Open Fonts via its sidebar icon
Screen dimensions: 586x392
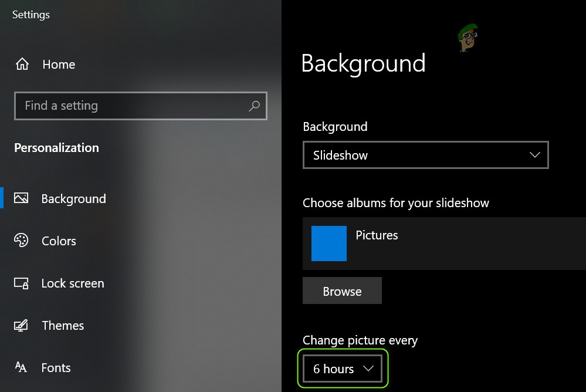point(21,367)
